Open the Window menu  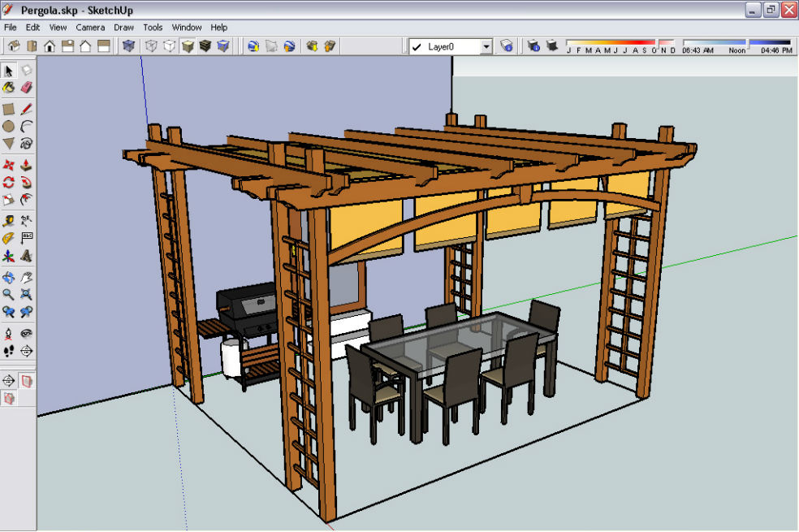tap(187, 28)
